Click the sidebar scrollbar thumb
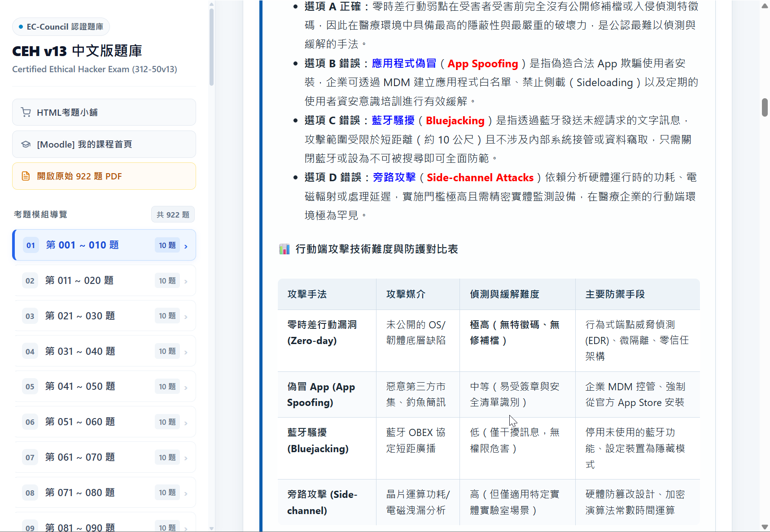 (211, 47)
